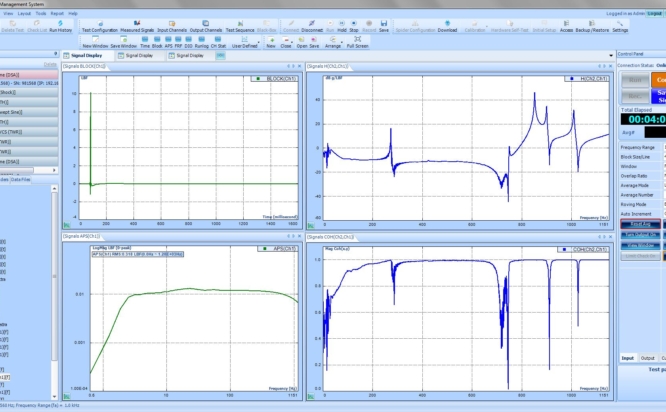The width and height of the screenshot is (666, 412).
Task: Click the New layout icon with green plus
Action: coord(271,42)
